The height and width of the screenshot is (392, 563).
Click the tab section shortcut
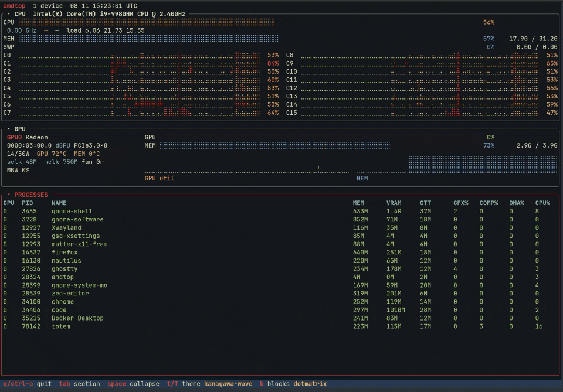[x=79, y=384]
